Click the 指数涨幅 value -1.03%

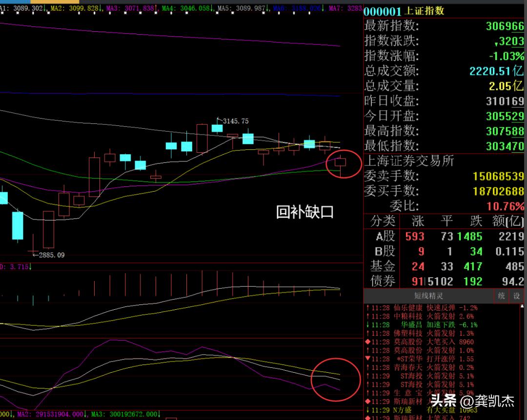point(507,56)
